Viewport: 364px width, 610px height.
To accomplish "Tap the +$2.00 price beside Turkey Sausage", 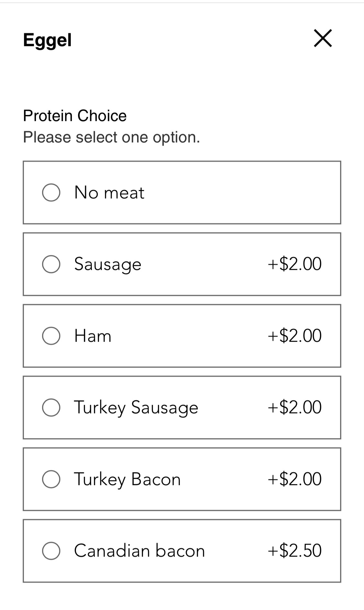I will click(294, 407).
